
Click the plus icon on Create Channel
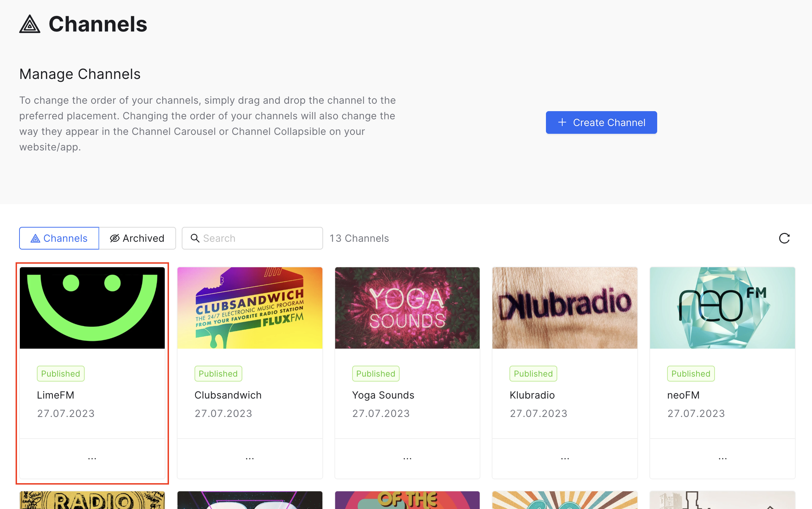pyautogui.click(x=562, y=122)
